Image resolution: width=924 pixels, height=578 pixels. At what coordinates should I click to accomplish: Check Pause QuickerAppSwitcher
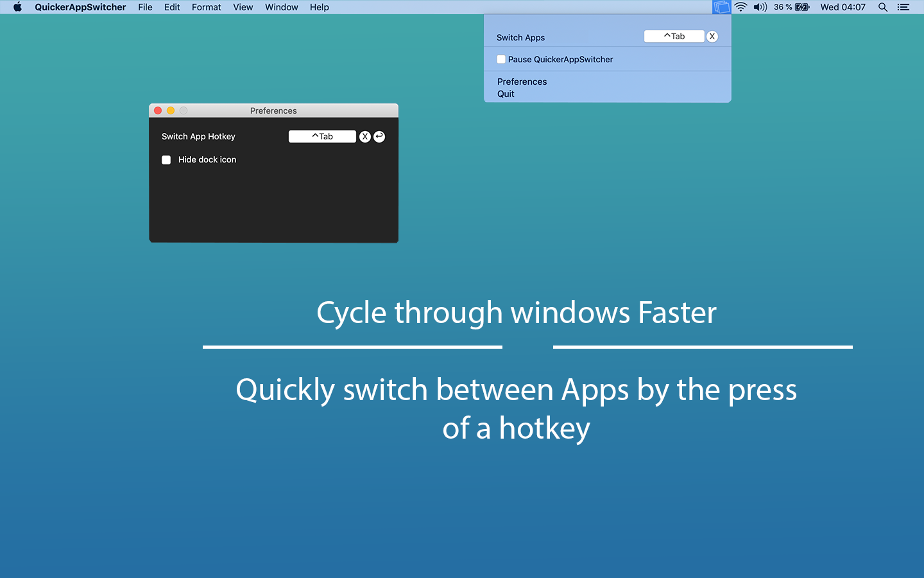click(501, 59)
